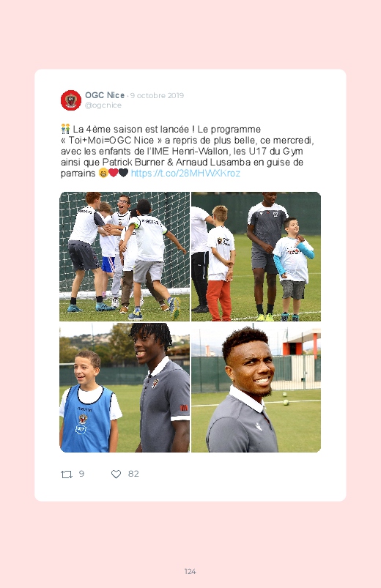Image resolution: width=381 pixels, height=588 pixels.
Task: Open the bottom-left photo with blue U17 bib
Action: (x=125, y=388)
